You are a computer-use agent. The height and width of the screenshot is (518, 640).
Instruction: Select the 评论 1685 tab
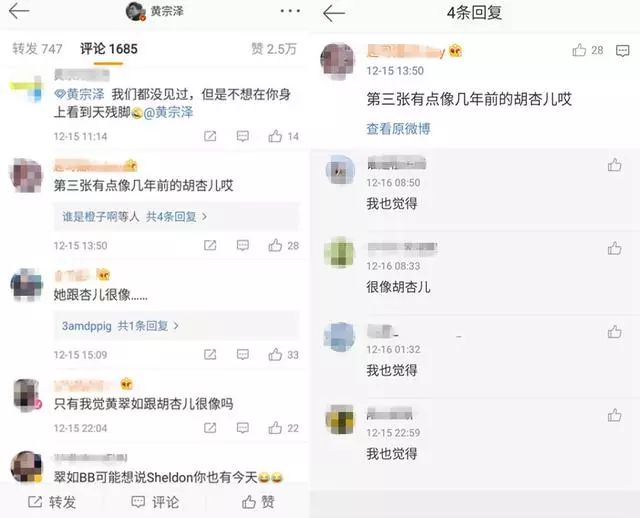[109, 49]
